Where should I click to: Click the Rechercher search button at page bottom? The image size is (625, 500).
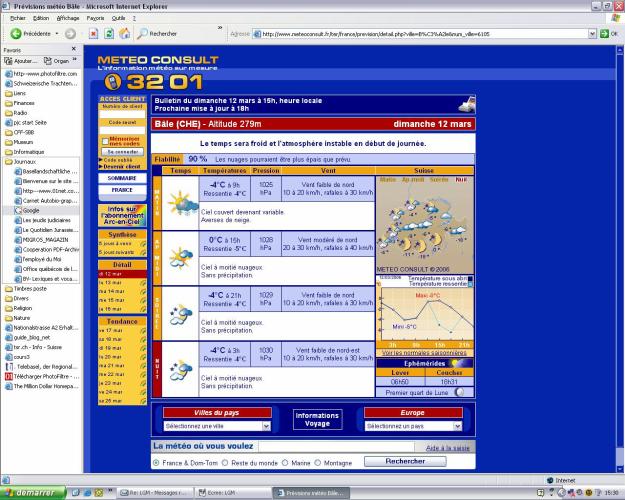tap(405, 461)
